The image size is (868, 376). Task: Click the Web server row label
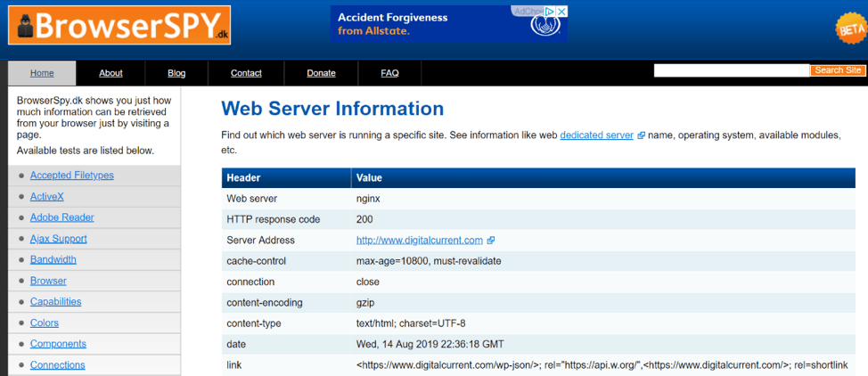tap(252, 199)
